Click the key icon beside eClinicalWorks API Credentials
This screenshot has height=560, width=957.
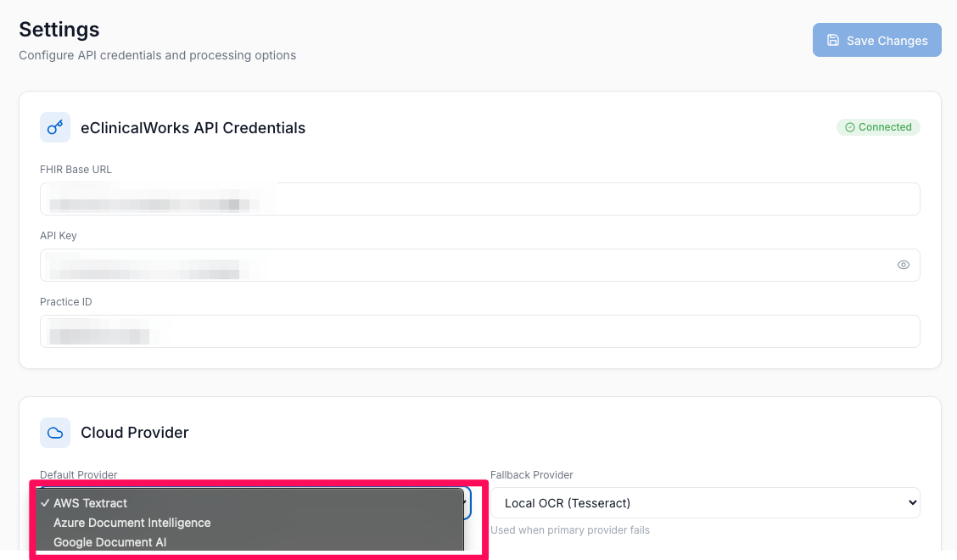coord(55,127)
